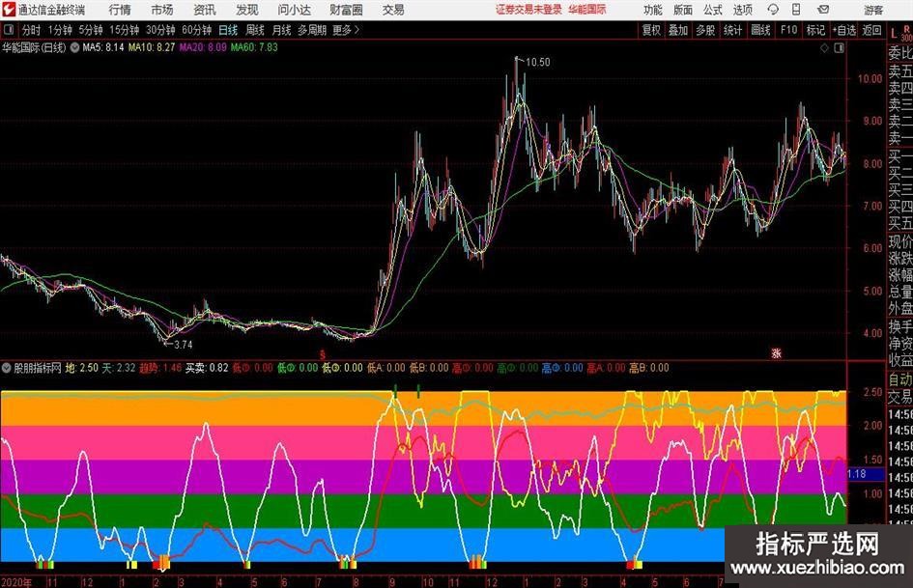Add stock with +自选 button
This screenshot has height=588, width=913.
coord(844,30)
